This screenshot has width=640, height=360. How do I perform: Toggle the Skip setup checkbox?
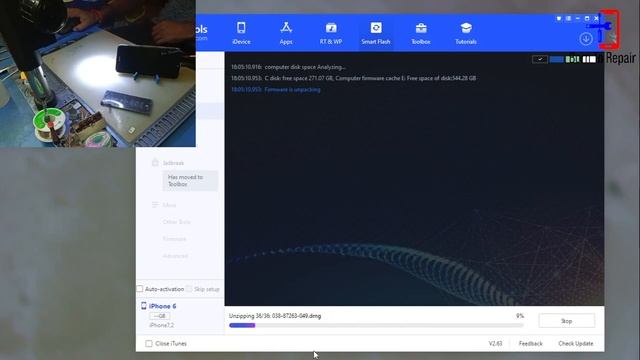(x=189, y=289)
